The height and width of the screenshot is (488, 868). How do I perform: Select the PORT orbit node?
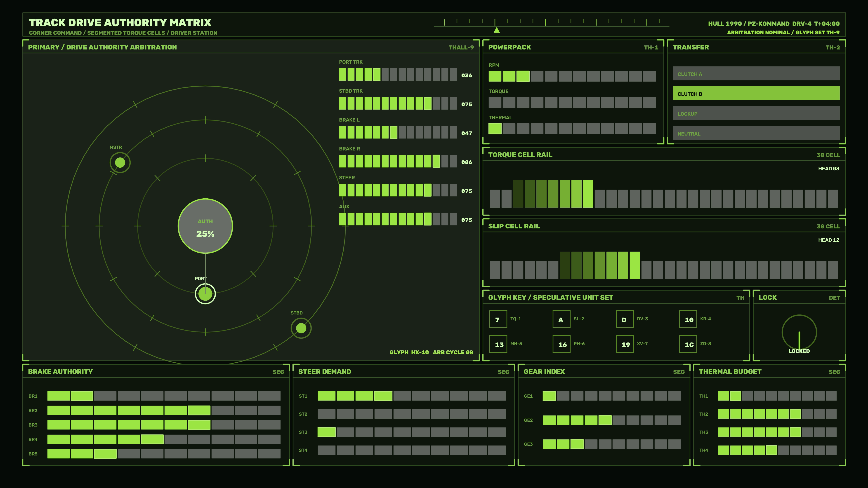pos(205,294)
